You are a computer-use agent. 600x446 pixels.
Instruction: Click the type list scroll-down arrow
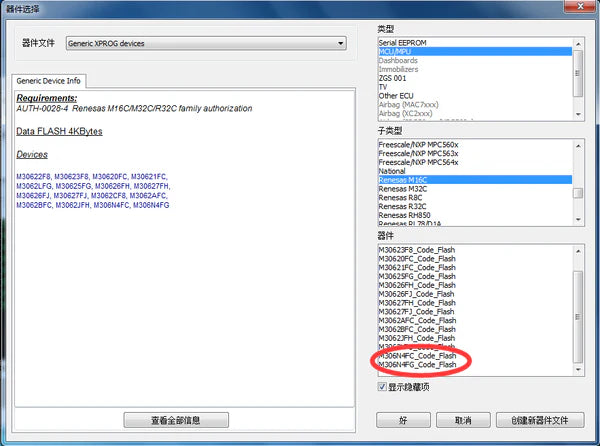(578, 114)
